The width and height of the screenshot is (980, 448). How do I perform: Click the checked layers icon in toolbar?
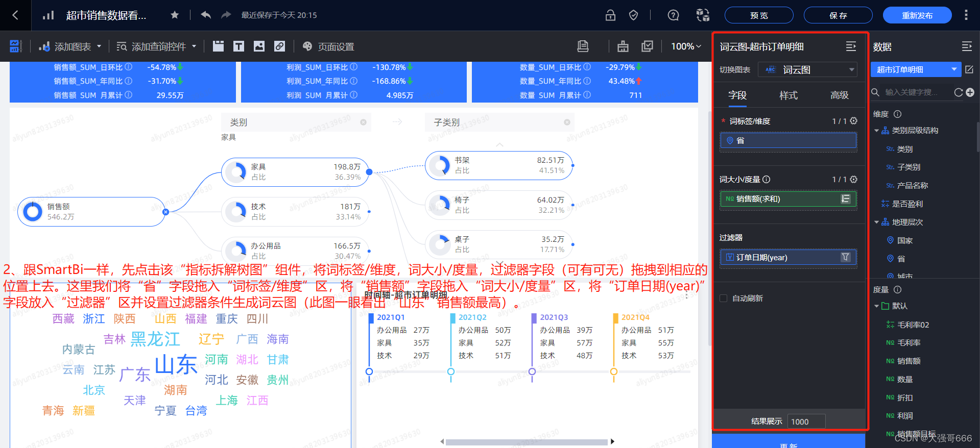[647, 46]
